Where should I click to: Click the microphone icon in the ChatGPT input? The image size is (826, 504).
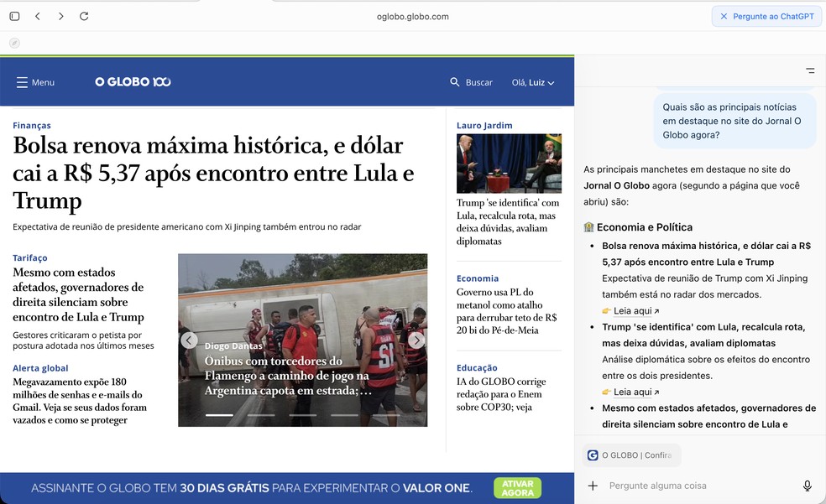(807, 486)
